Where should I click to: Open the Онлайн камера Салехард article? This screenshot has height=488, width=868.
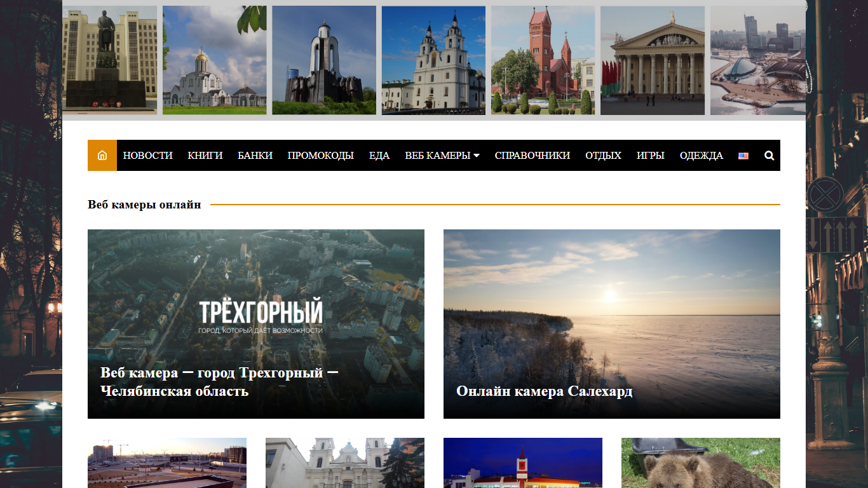point(545,391)
